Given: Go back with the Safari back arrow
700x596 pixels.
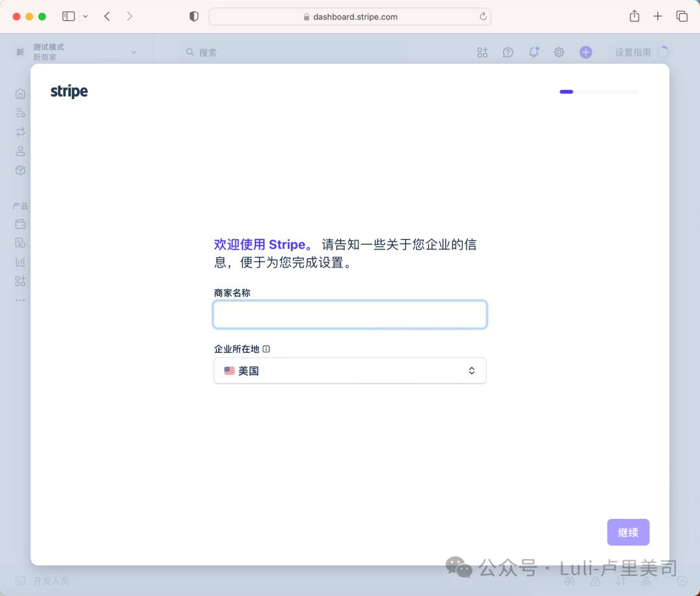Looking at the screenshot, I should point(107,16).
